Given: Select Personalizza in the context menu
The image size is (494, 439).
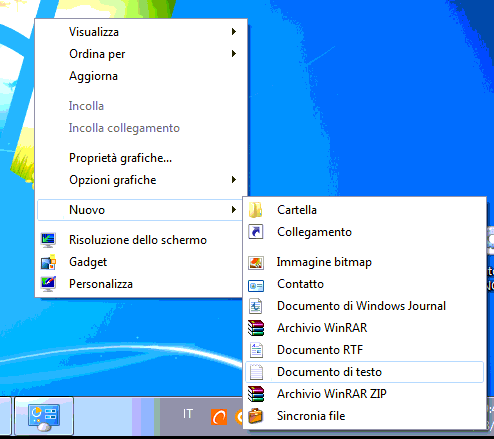Looking at the screenshot, I should [x=101, y=284].
